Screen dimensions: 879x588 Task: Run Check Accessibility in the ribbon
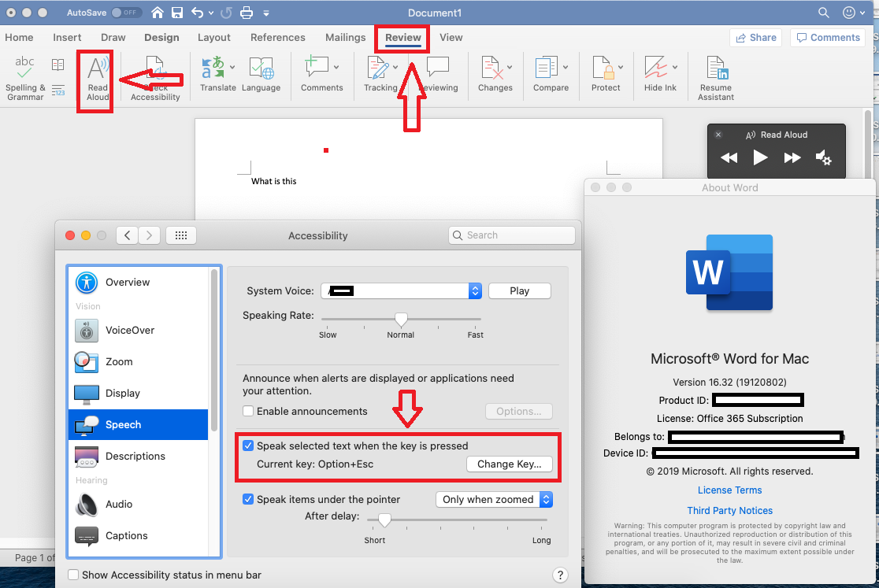tap(154, 75)
